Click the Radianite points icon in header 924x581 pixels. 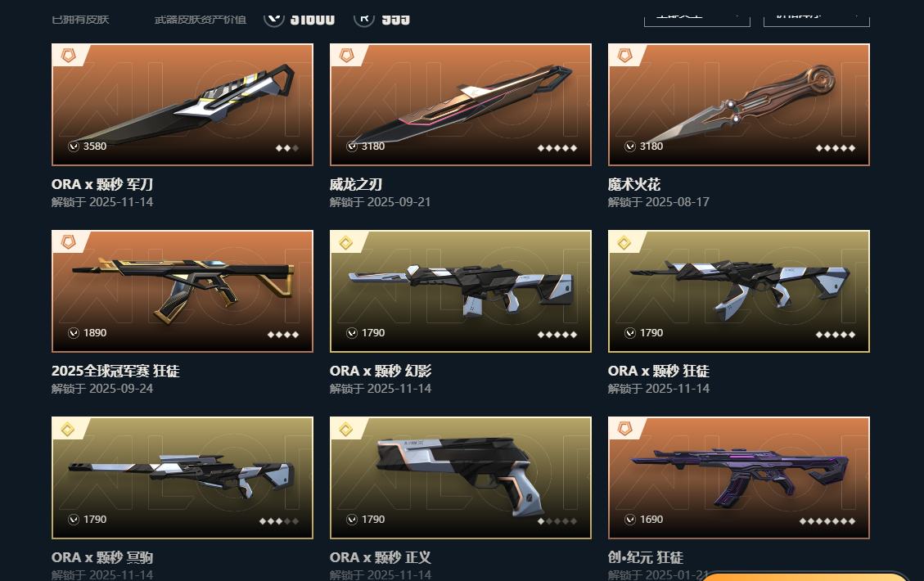[x=364, y=18]
